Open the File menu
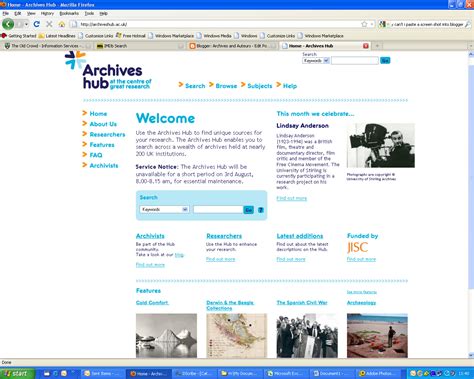 [x=6, y=13]
